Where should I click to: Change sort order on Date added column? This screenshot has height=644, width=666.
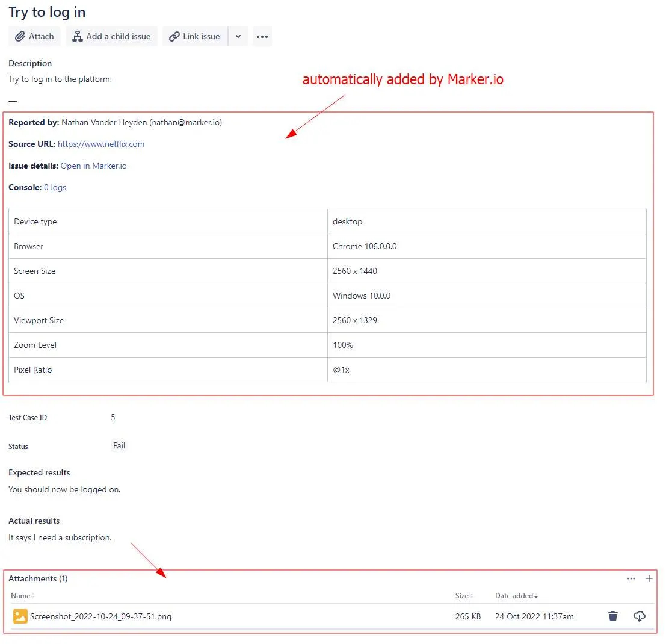point(513,596)
